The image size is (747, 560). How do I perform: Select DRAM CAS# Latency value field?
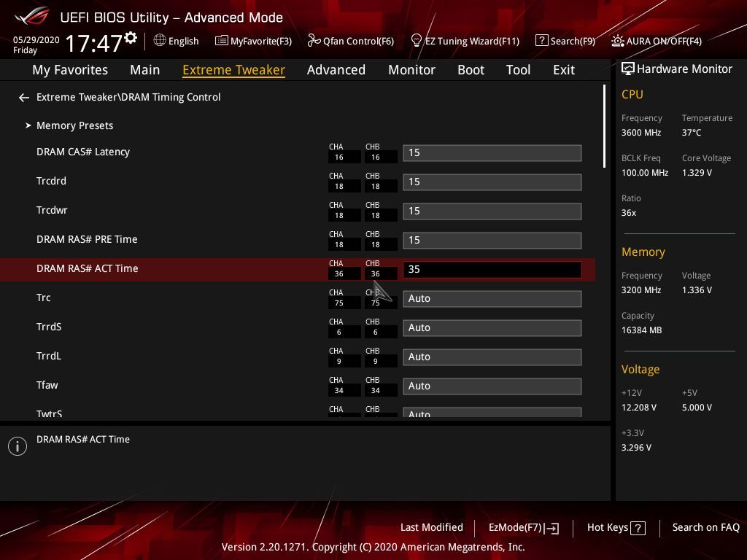coord(492,153)
